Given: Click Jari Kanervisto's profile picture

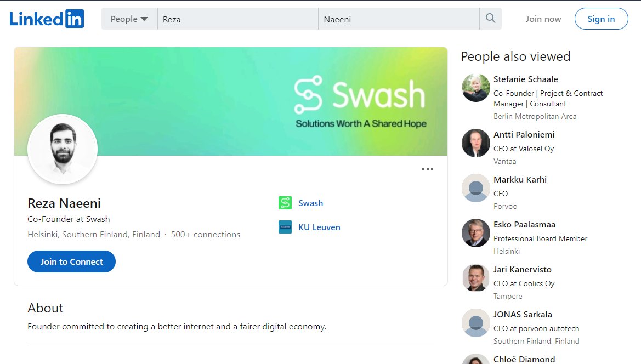Looking at the screenshot, I should pos(476,278).
